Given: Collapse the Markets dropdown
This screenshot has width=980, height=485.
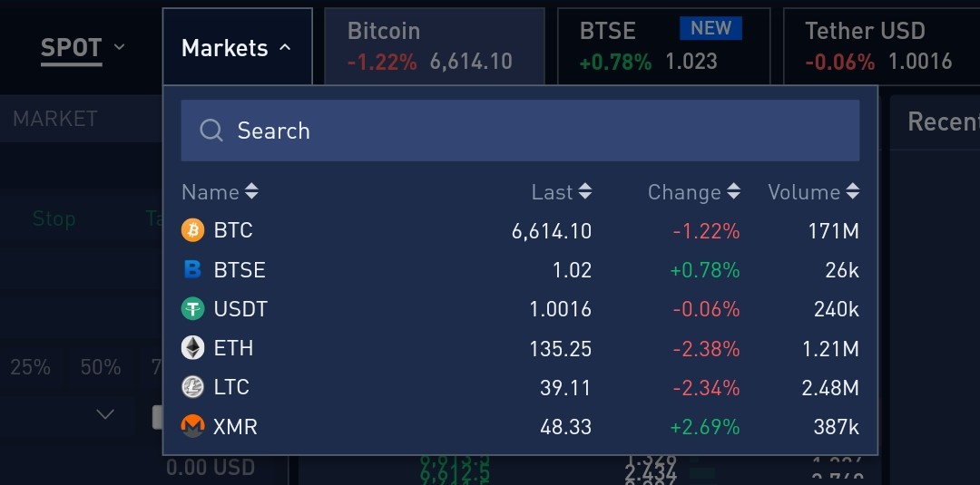Looking at the screenshot, I should pos(237,48).
